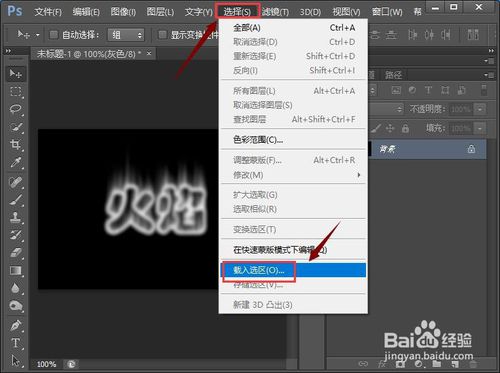The width and height of the screenshot is (500, 373).
Task: Select the Pen tool
Action: (x=16, y=325)
